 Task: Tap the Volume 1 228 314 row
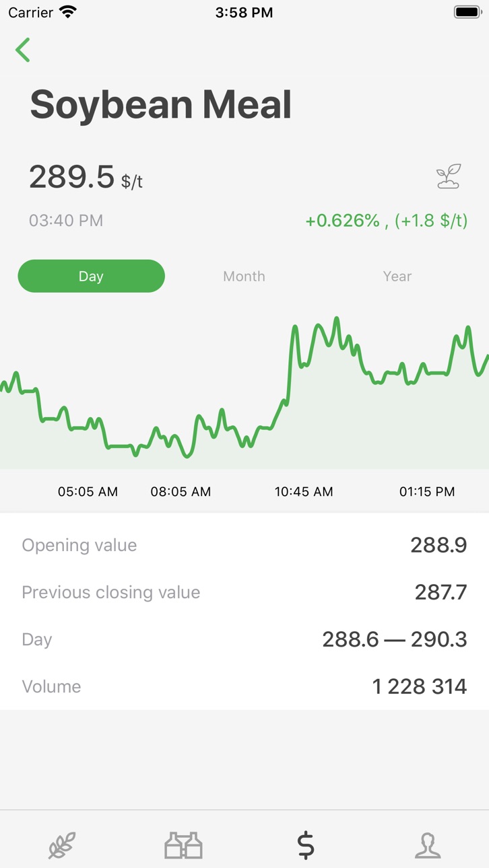[244, 686]
